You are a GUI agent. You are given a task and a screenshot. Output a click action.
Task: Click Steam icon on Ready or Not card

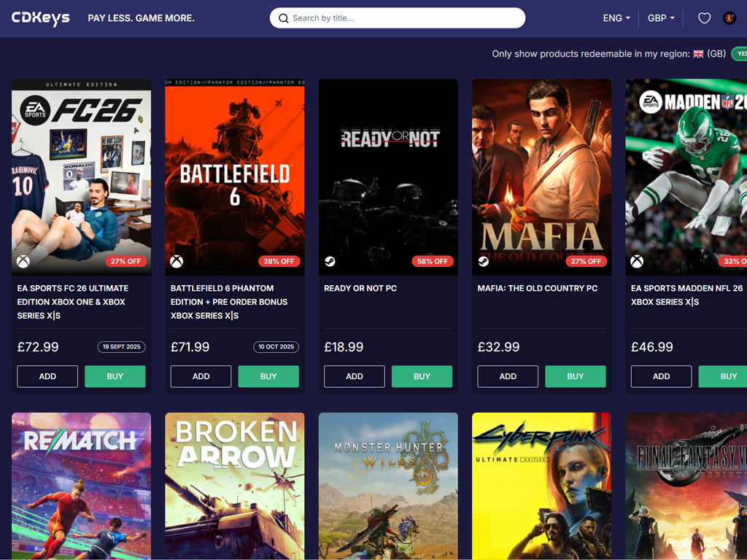(x=330, y=262)
